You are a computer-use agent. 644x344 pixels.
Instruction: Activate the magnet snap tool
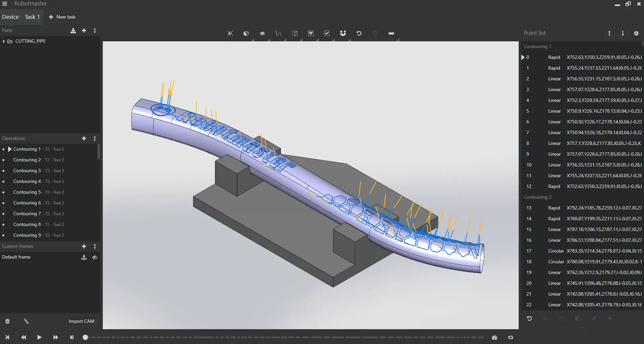click(343, 33)
